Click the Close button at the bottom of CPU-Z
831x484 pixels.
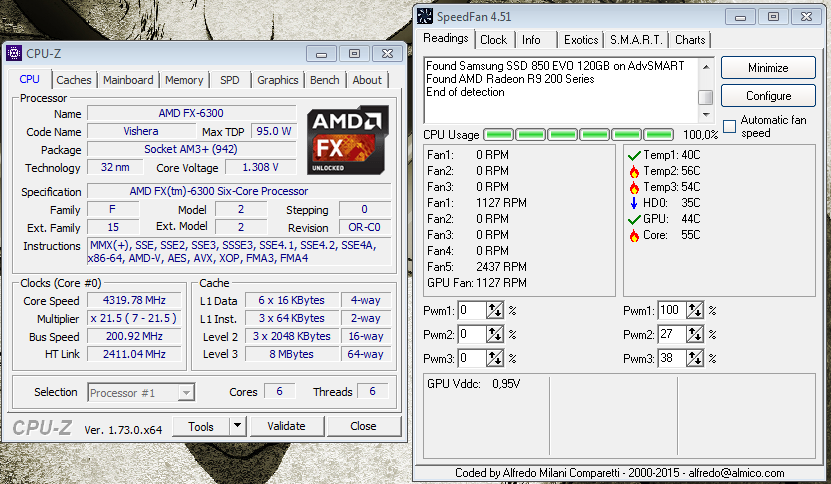(x=363, y=426)
